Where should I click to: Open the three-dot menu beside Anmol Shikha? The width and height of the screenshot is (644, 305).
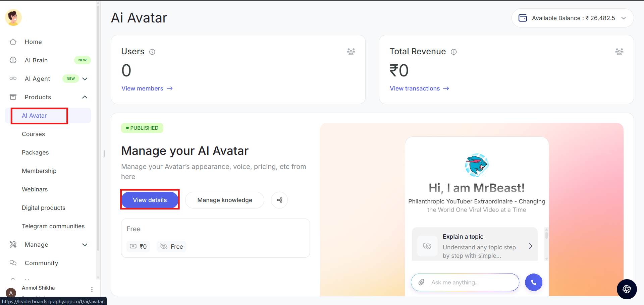pyautogui.click(x=92, y=290)
